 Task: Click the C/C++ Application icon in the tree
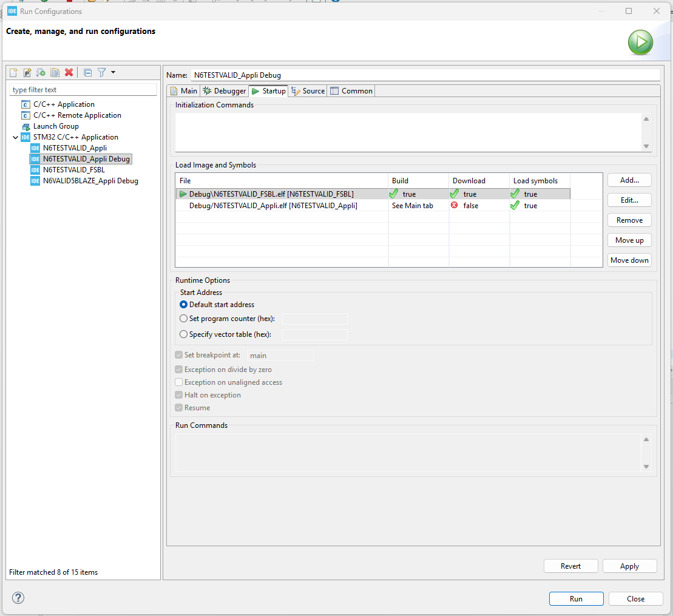click(x=25, y=104)
